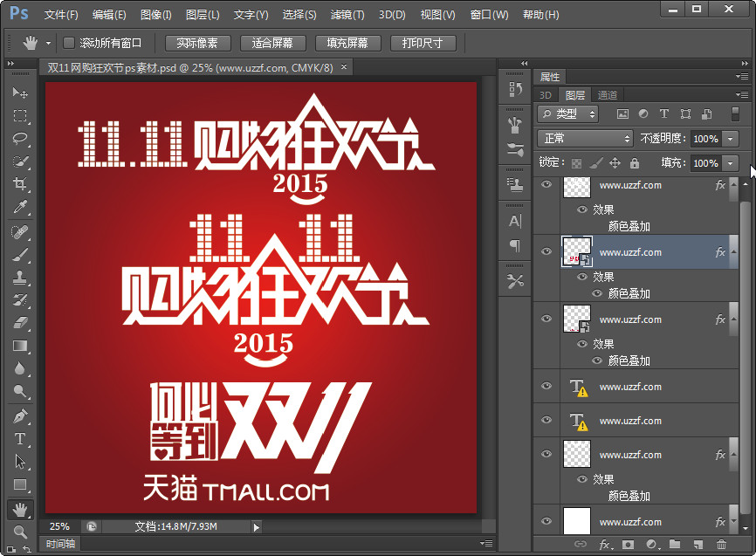756x556 pixels.
Task: Click the delete layer trash icon
Action: 721,545
